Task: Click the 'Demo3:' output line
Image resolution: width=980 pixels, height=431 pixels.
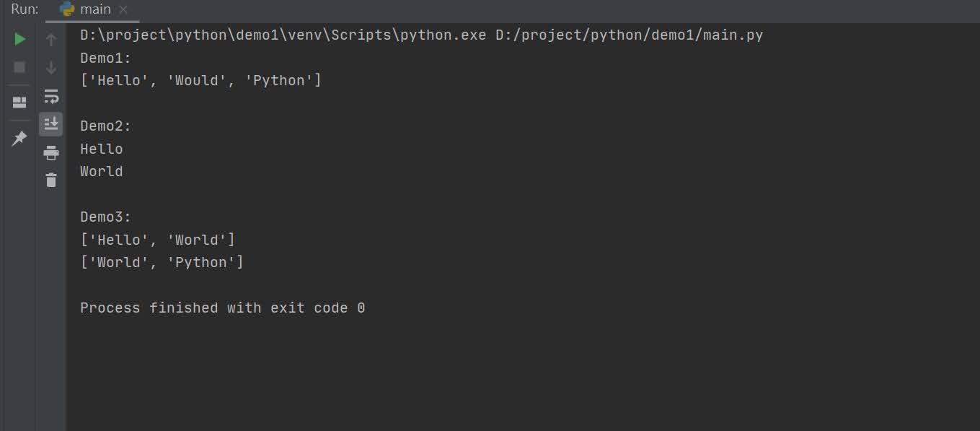Action: (x=105, y=217)
